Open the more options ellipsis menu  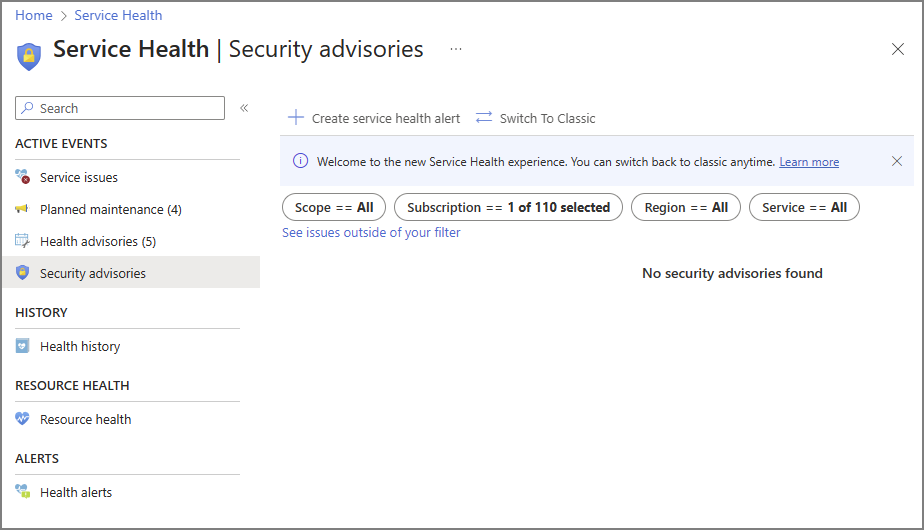tap(456, 49)
